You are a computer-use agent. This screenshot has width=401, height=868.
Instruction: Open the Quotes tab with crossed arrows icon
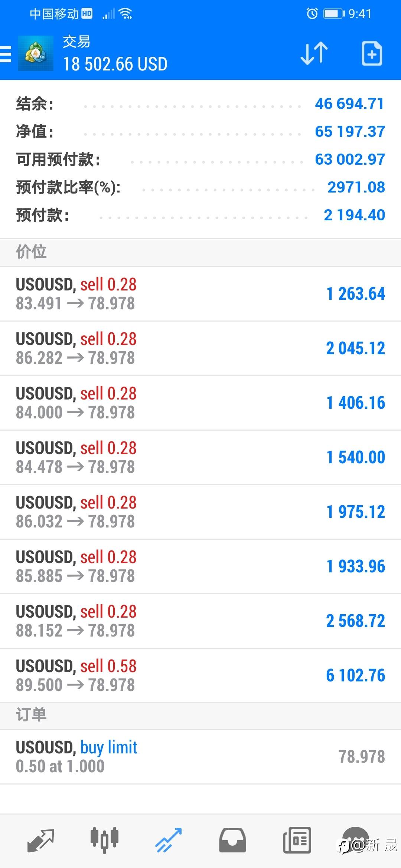[x=41, y=840]
